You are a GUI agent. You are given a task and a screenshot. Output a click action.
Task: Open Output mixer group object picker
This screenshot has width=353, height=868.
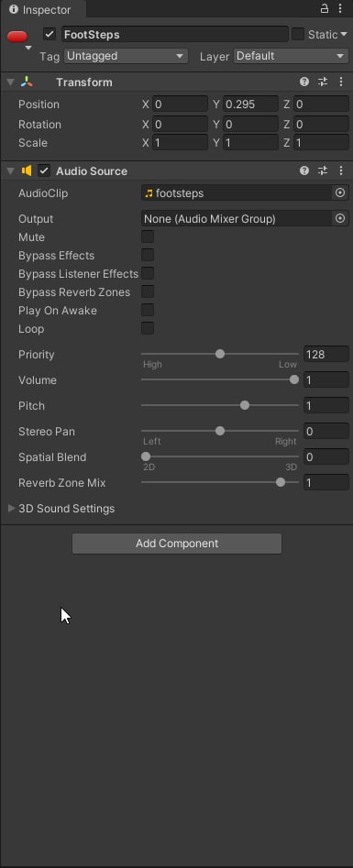click(x=340, y=218)
